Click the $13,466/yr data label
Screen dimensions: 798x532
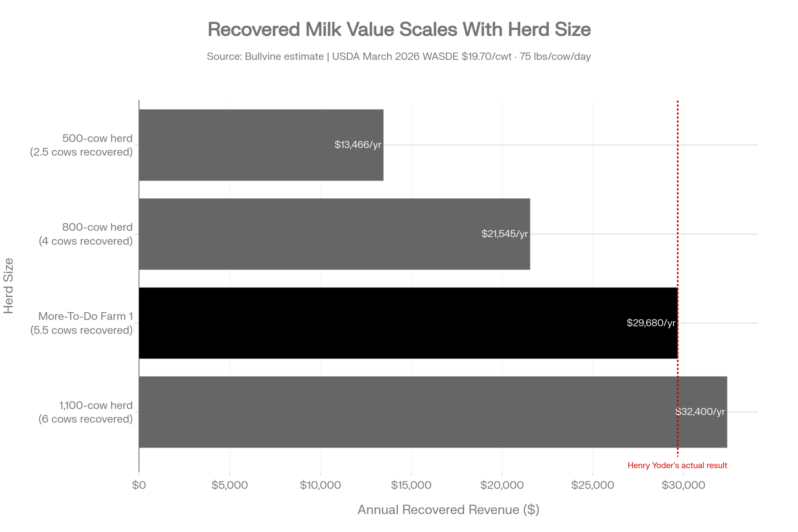(358, 144)
